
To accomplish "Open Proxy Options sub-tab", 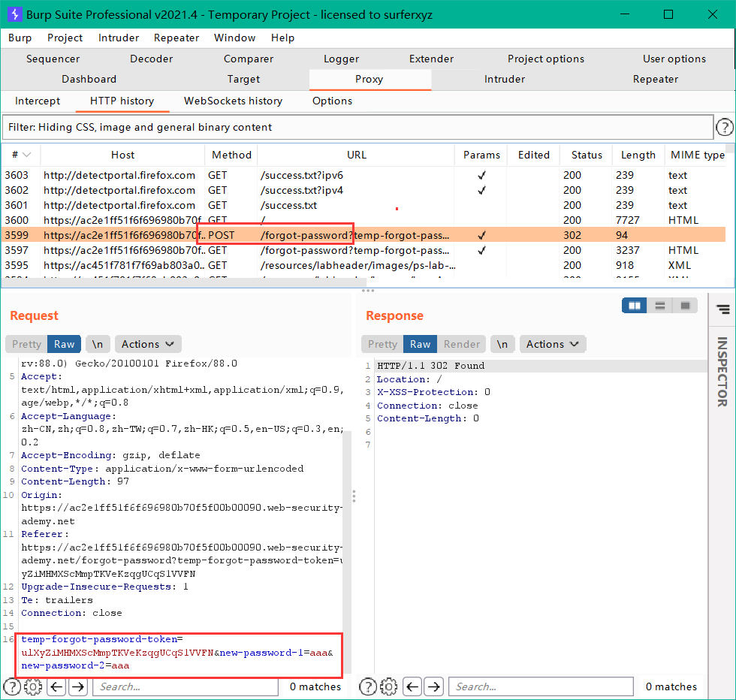I will (332, 101).
